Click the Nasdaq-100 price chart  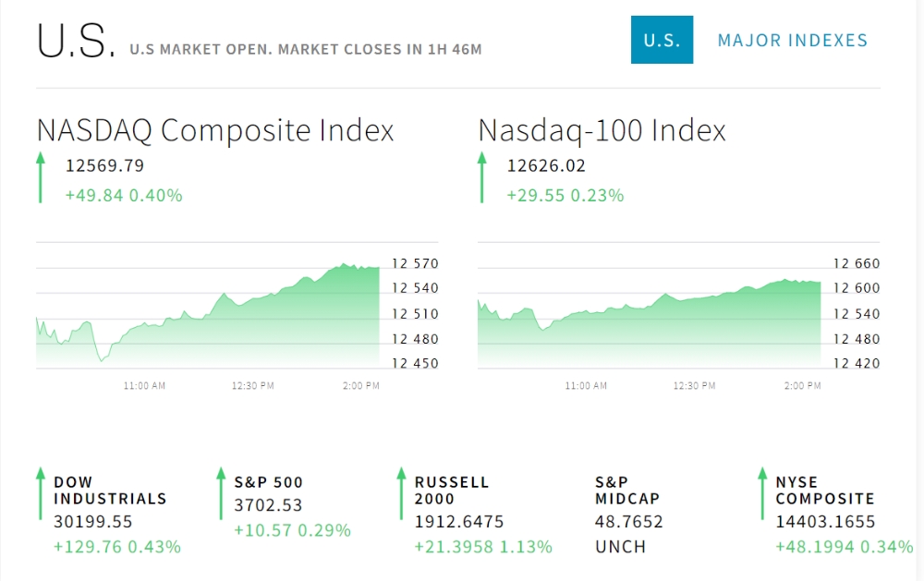click(650, 319)
